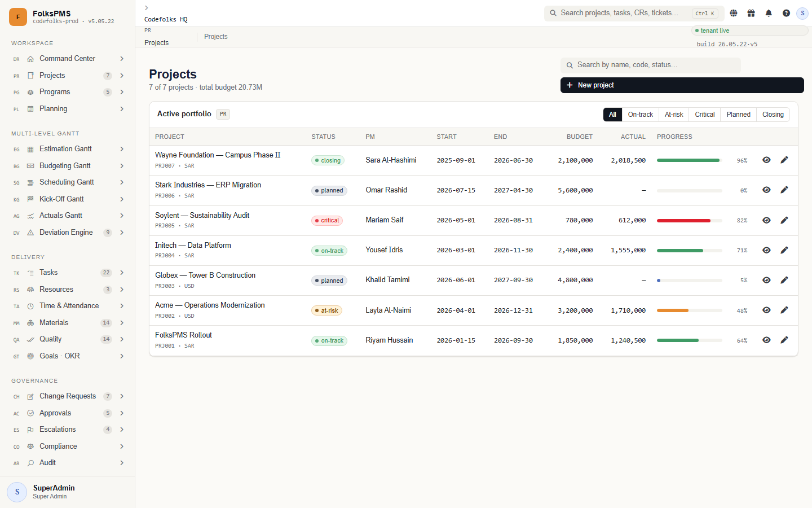
Task: Click the Quality checkmark icon
Action: click(30, 339)
